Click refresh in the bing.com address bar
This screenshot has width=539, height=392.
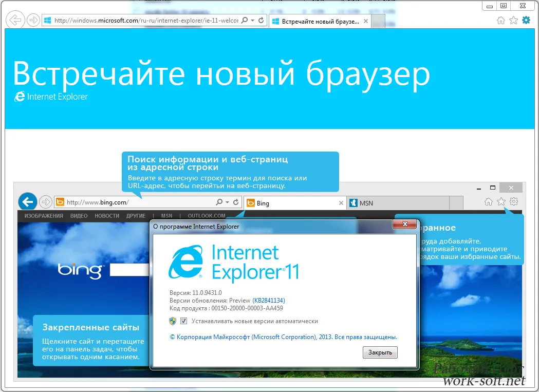pyautogui.click(x=236, y=202)
